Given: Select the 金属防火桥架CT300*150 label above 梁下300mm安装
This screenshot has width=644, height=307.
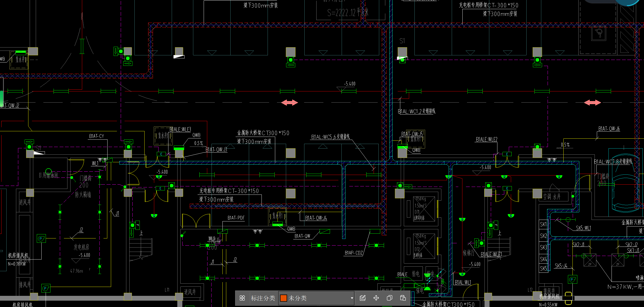Looking at the screenshot, I should pyautogui.click(x=263, y=133).
